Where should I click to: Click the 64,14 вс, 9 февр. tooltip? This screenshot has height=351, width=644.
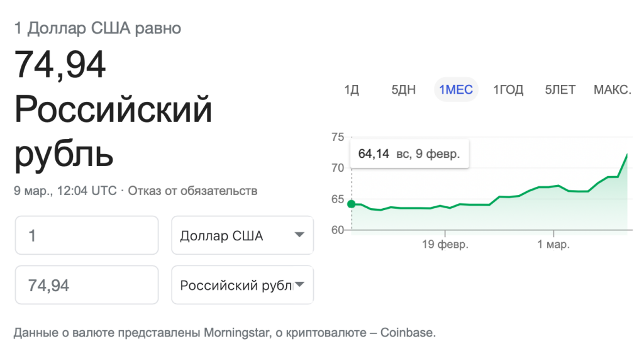409,154
